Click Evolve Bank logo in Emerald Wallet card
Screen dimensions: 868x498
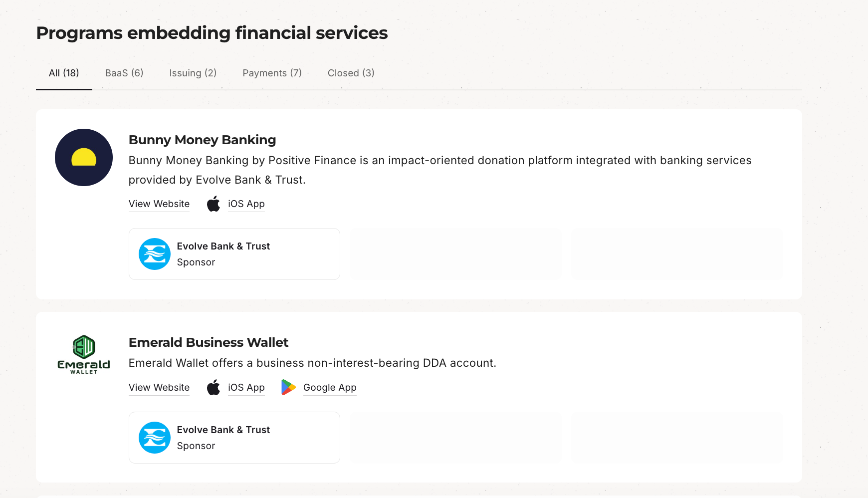[x=155, y=438]
